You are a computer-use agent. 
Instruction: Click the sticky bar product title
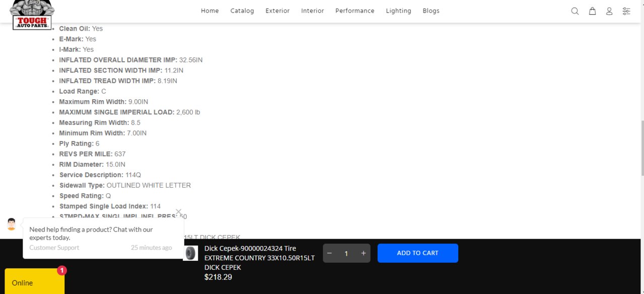[259, 258]
